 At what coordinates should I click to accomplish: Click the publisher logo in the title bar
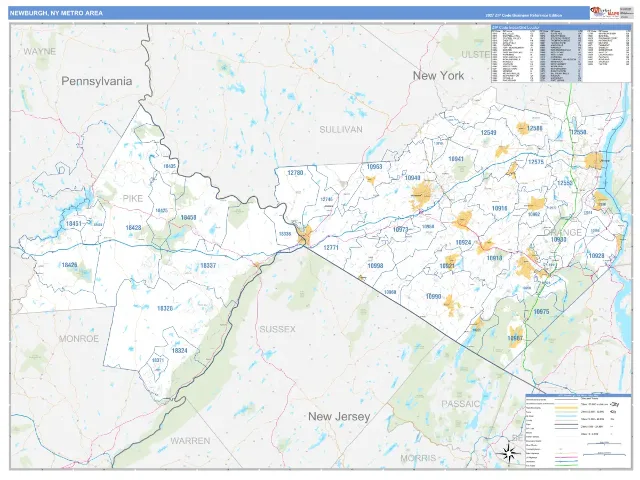pyautogui.click(x=604, y=13)
